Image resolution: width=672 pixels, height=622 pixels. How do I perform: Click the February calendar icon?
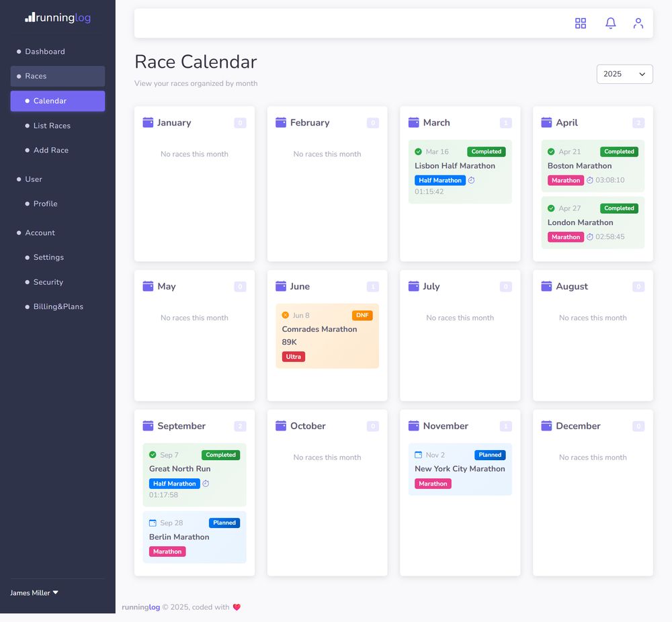pos(281,122)
